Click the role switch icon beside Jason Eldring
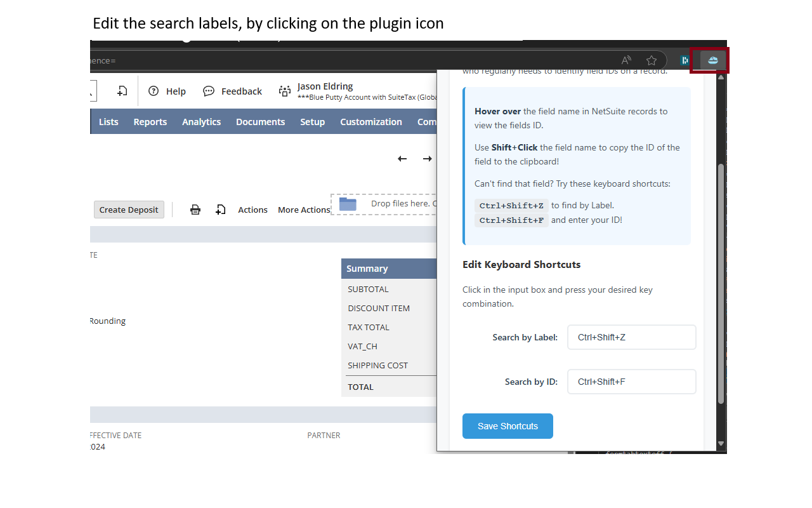 285,91
